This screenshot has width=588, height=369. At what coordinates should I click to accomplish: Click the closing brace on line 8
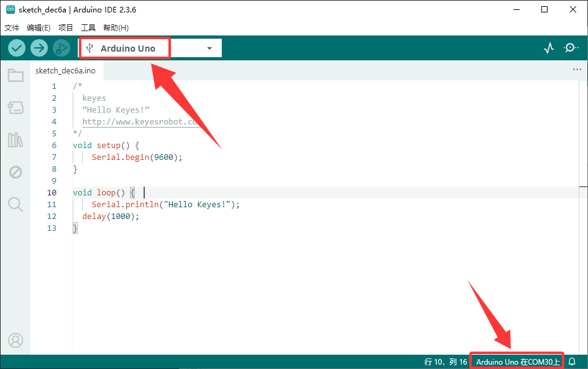pos(75,169)
